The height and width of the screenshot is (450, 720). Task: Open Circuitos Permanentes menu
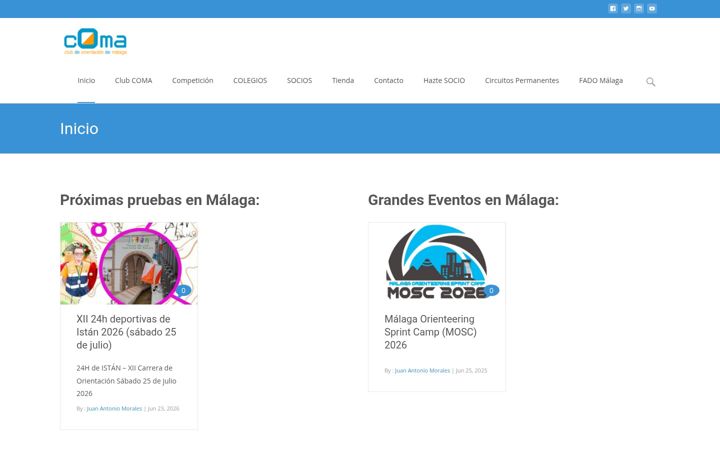522,80
